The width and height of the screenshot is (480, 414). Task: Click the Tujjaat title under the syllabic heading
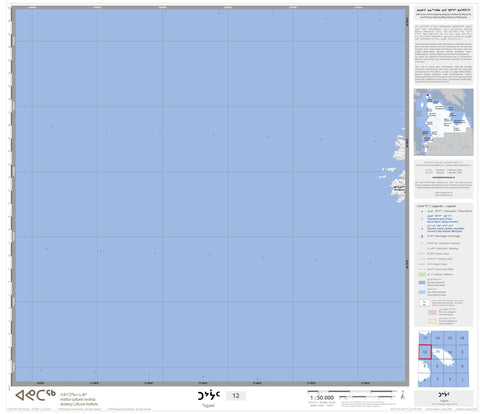click(x=209, y=406)
